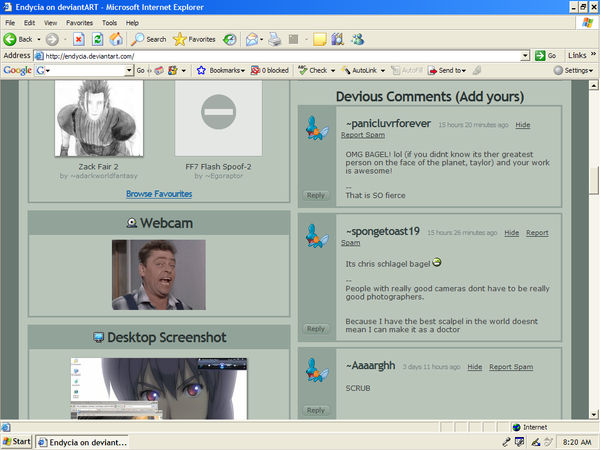Open the View menu
600x450 pixels.
coord(51,23)
